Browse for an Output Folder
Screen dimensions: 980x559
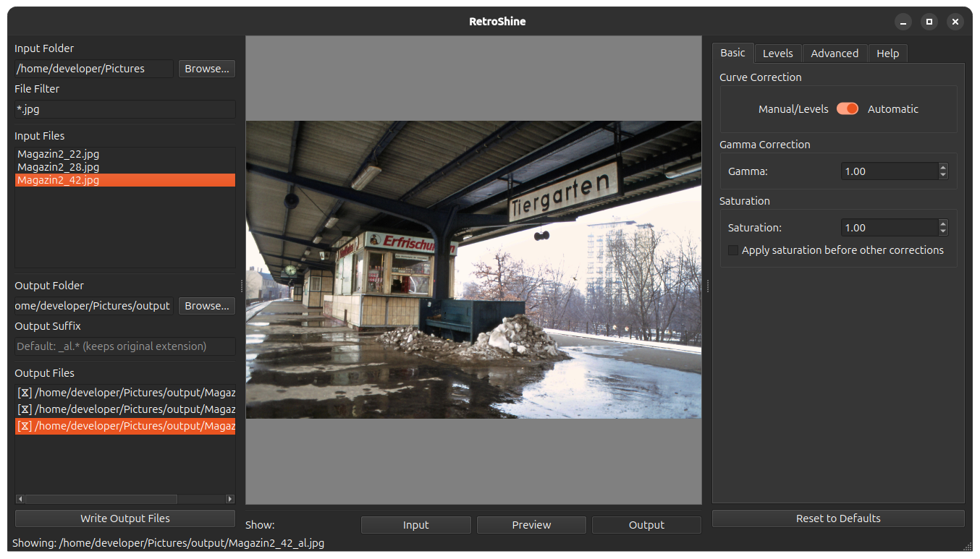(x=206, y=305)
